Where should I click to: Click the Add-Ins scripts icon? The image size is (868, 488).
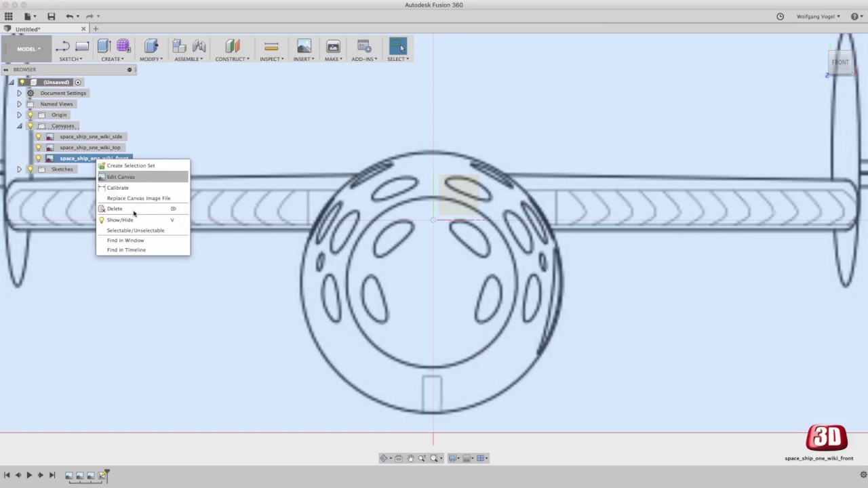click(363, 46)
